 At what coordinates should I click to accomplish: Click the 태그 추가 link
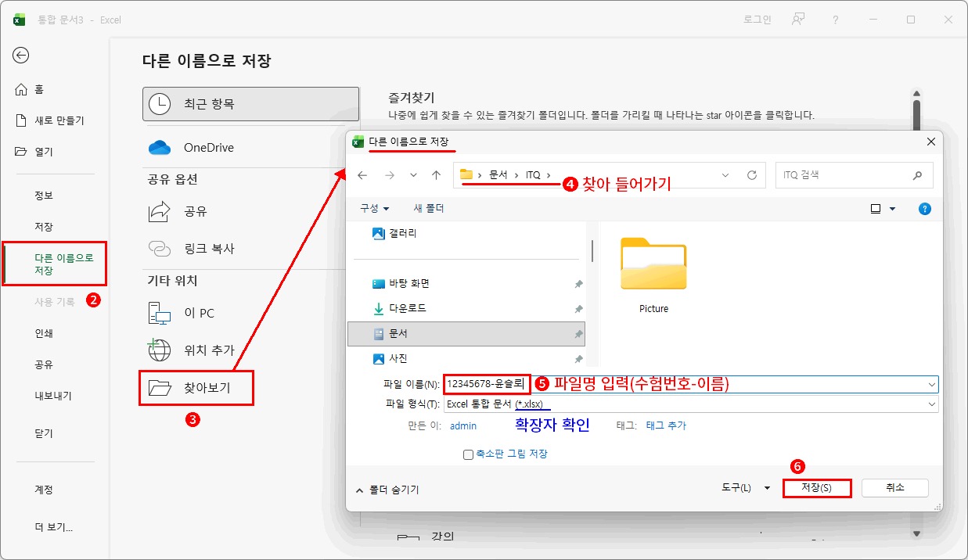pos(665,425)
